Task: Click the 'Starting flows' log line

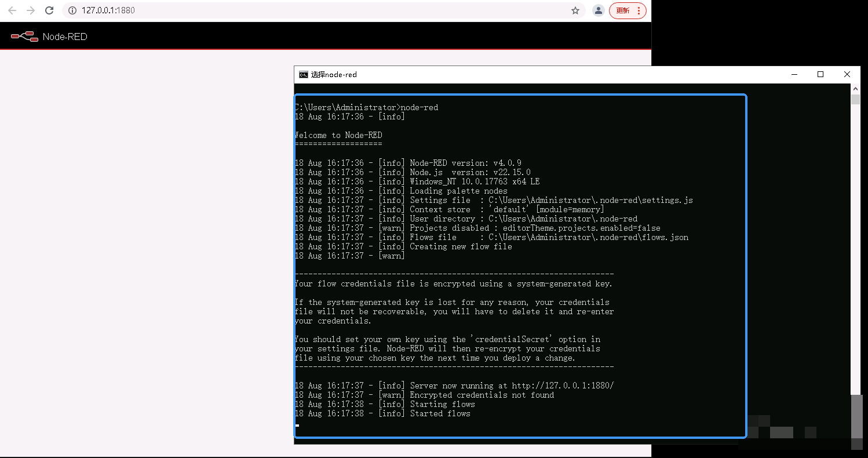Action: [385, 404]
